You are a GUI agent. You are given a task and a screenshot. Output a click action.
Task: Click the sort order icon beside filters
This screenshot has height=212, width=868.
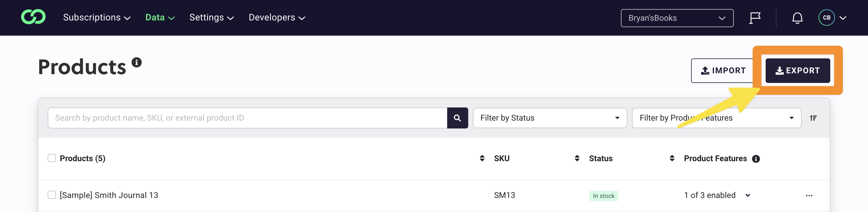coord(813,118)
